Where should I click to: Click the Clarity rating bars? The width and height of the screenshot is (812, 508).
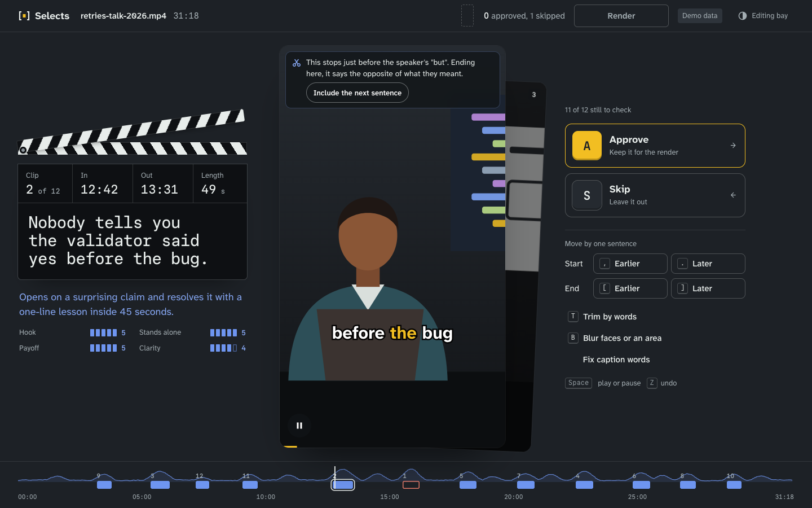pos(224,348)
